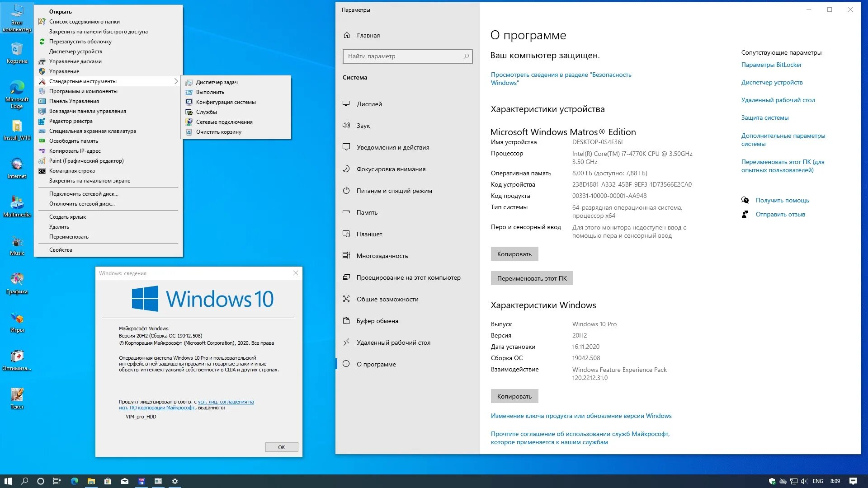Open the Install_W10 desktop icon
Image resolution: width=868 pixels, height=488 pixels.
coord(17,130)
